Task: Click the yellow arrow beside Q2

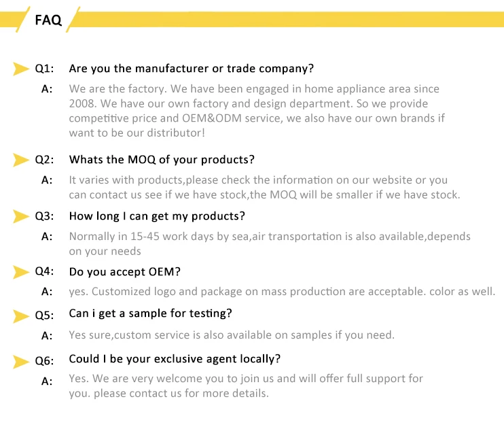Action: (x=21, y=160)
